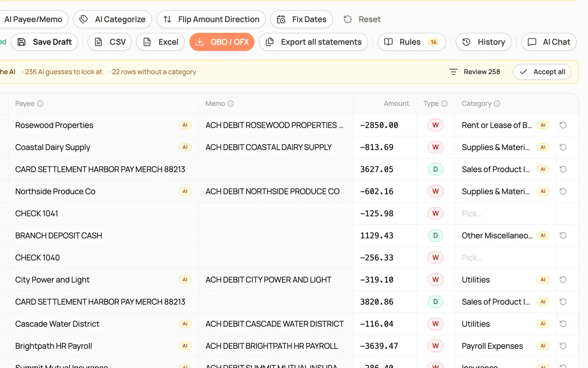Open the Rules panel

(x=412, y=42)
